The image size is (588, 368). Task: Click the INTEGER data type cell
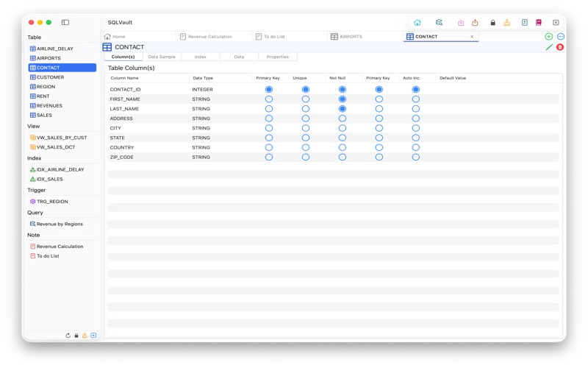coord(203,89)
